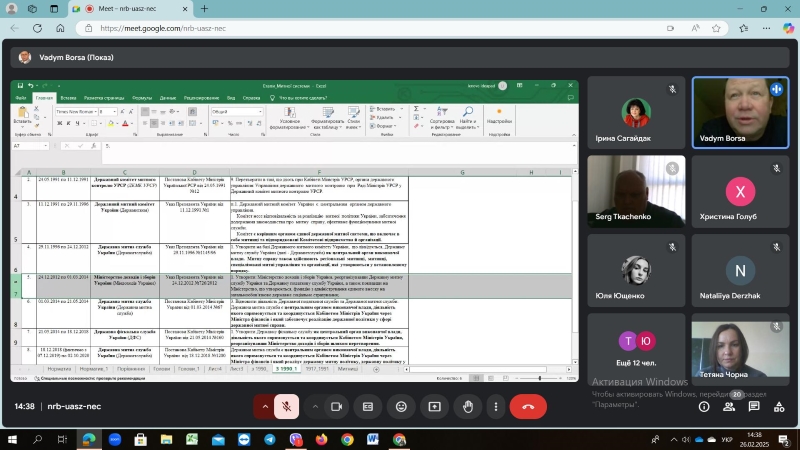The width and height of the screenshot is (800, 450).
Task: Open Edge tab actions menu icon
Action: [54, 9]
